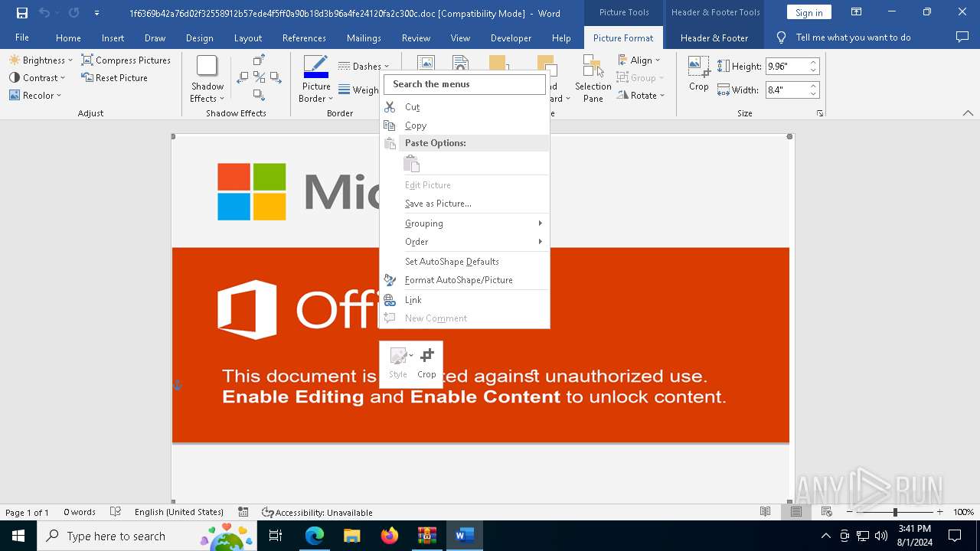Open the Brightness dropdown
Image resolution: width=980 pixels, height=551 pixels.
click(41, 60)
